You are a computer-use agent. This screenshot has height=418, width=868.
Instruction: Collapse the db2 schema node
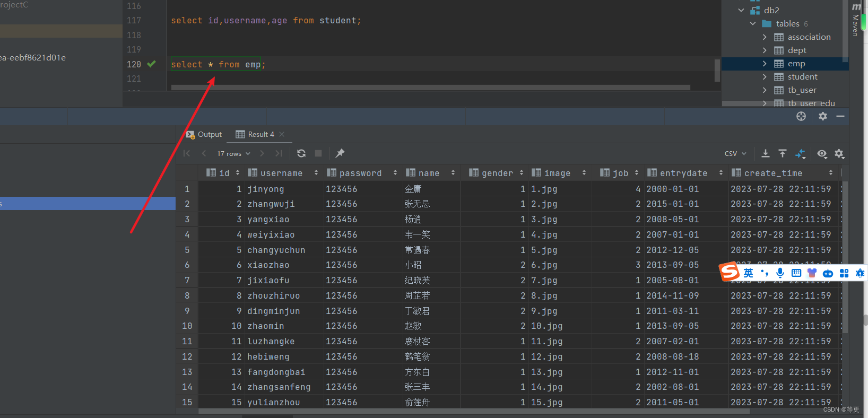(x=741, y=10)
